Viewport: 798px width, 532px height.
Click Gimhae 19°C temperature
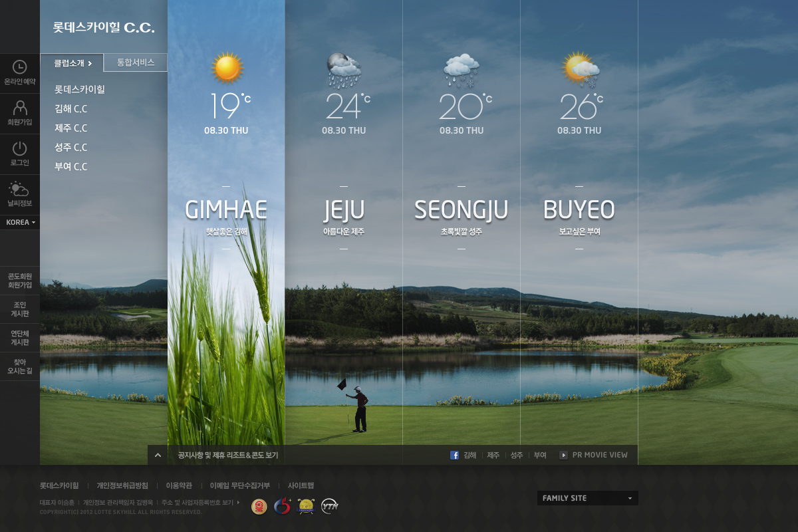pyautogui.click(x=230, y=106)
